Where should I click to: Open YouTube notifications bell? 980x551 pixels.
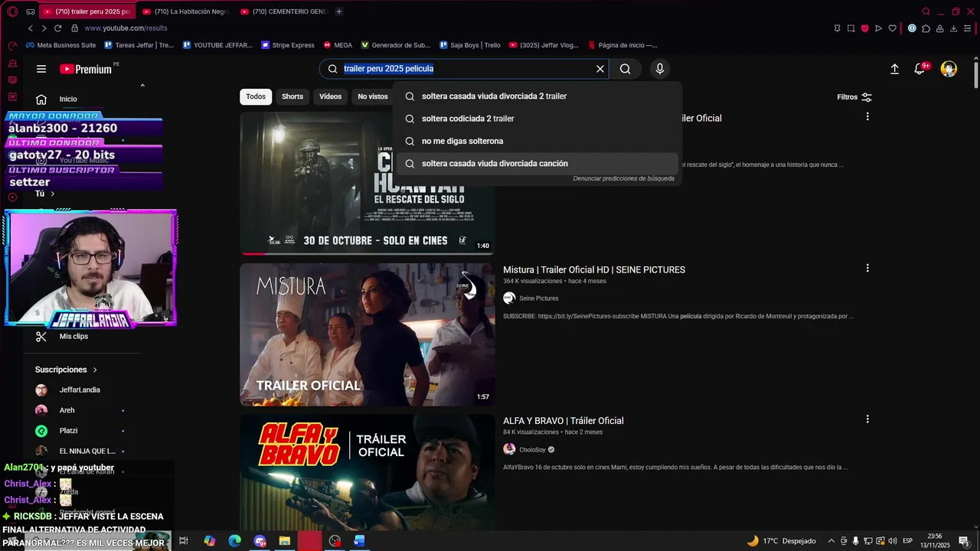(x=920, y=69)
